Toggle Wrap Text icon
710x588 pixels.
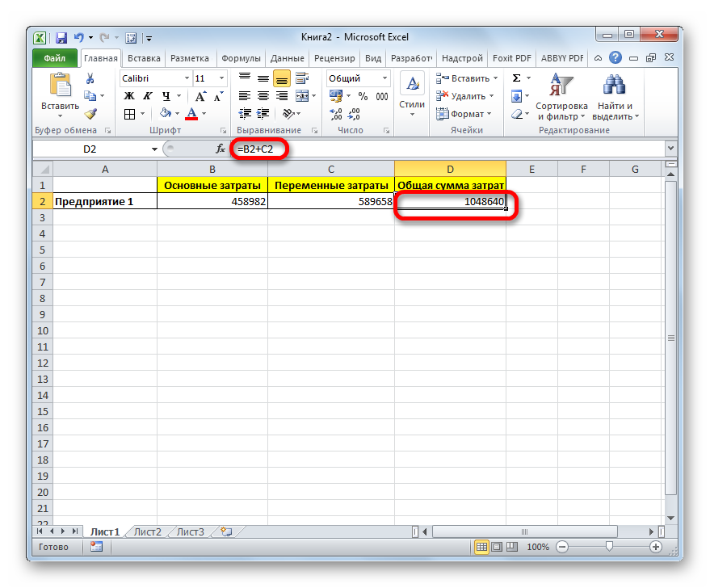click(301, 78)
